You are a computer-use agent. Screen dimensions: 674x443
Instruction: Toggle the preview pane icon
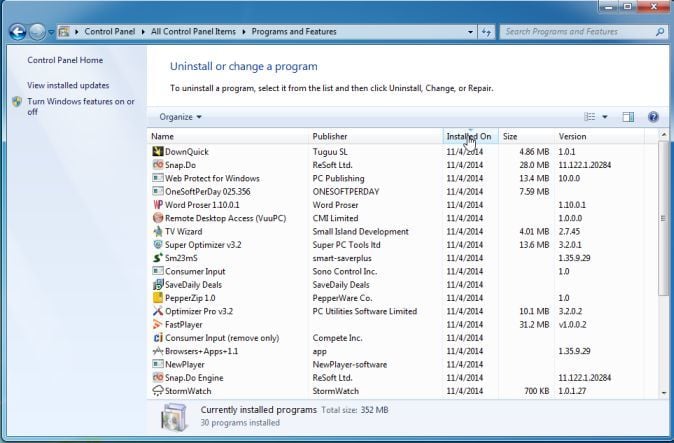click(628, 117)
